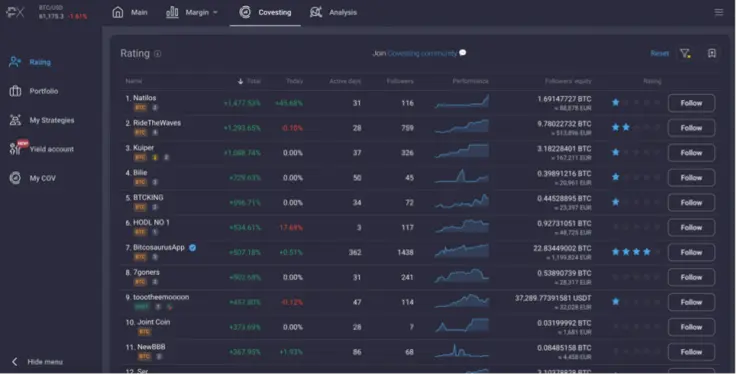This screenshot has width=737, height=375.
Task: Click the My Strategies icon
Action: coord(15,120)
